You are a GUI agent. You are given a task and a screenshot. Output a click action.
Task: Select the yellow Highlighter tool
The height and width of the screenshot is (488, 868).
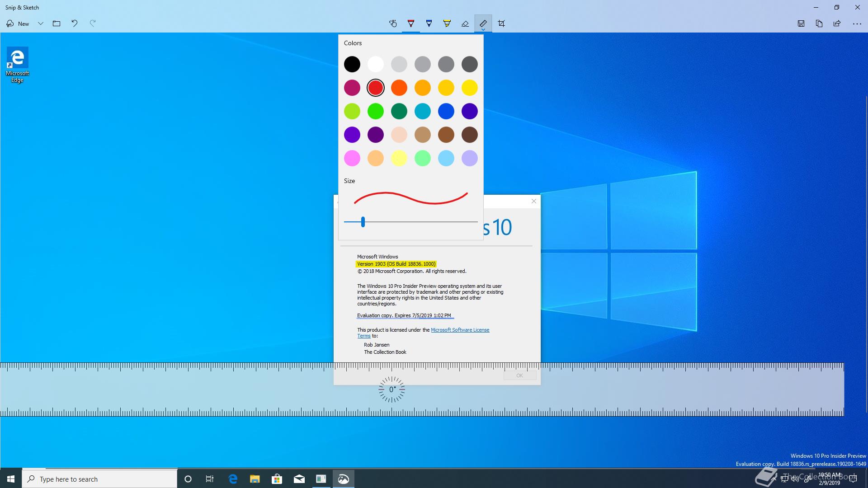click(447, 23)
